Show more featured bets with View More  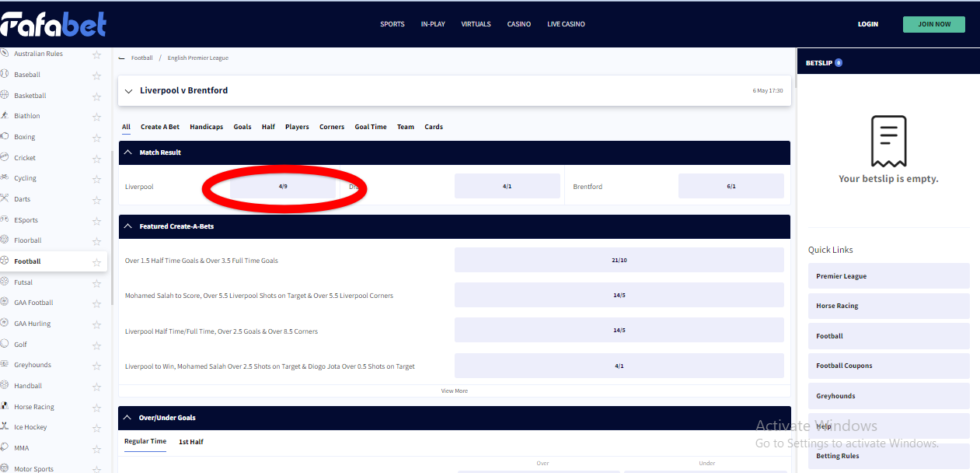point(455,391)
